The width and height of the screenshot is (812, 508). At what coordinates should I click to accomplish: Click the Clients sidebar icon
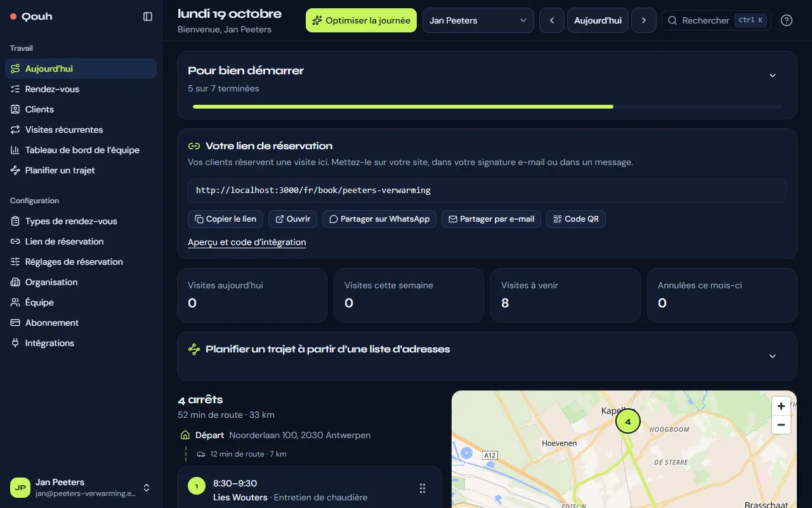click(x=15, y=109)
